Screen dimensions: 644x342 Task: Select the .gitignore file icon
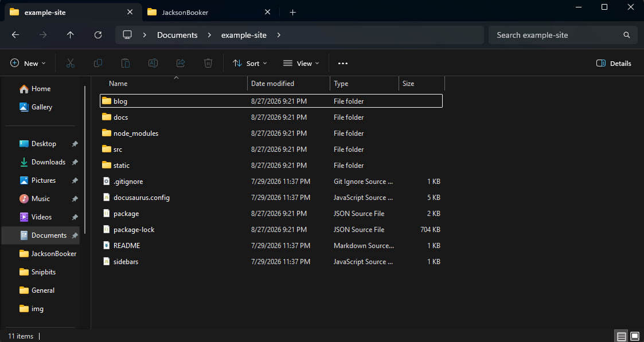106,181
